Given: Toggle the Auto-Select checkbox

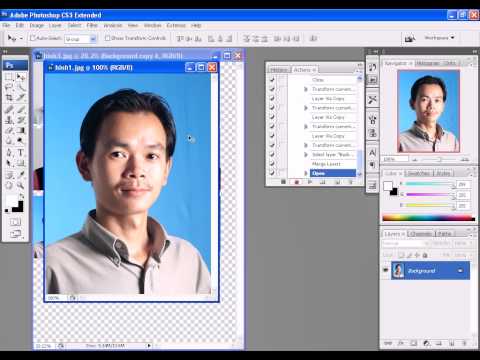Looking at the screenshot, I should pyautogui.click(x=33, y=38).
